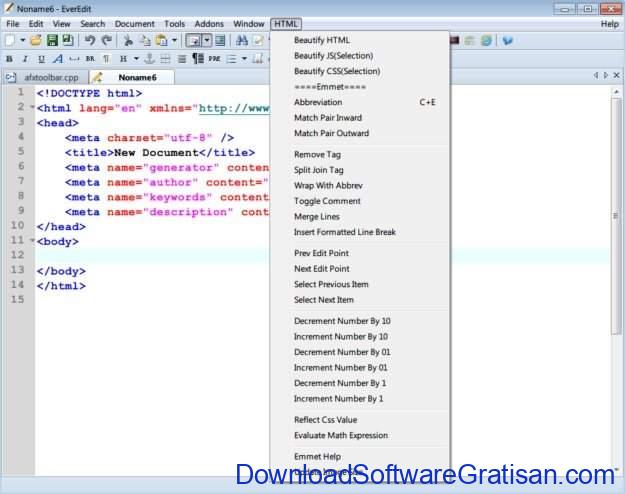Open the Tools menu

pos(175,24)
